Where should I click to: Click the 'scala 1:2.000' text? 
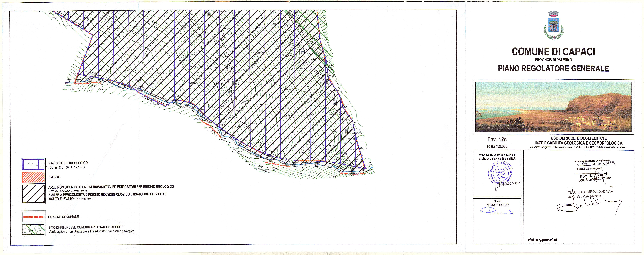click(497, 146)
